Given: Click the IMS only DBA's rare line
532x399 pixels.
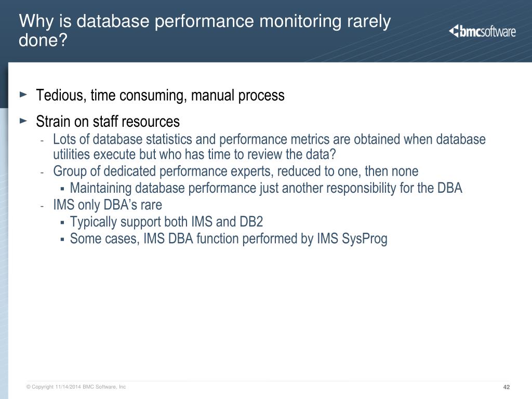Looking at the screenshot, I should (108, 205).
